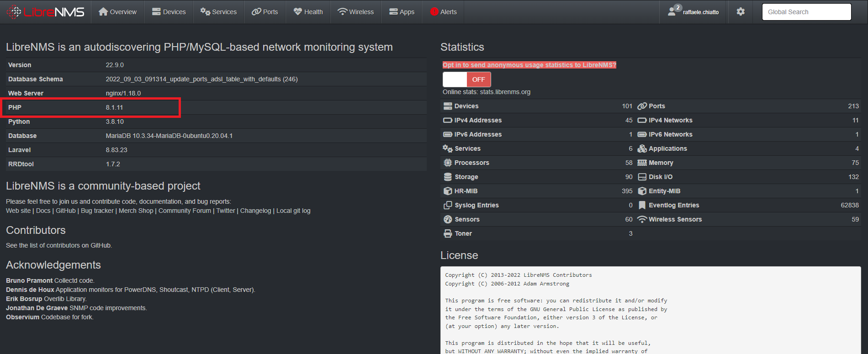Click the Syslog Entries clone icon
The height and width of the screenshot is (354, 868).
click(448, 205)
